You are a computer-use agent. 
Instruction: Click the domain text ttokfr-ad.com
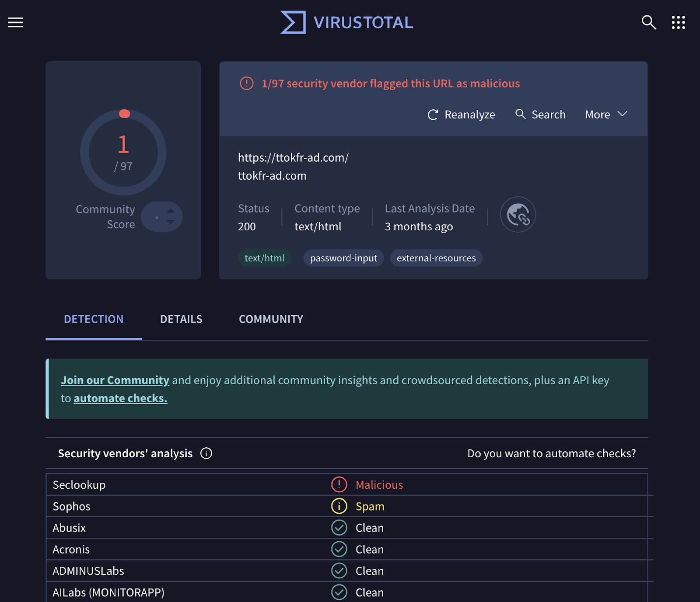[x=272, y=176]
